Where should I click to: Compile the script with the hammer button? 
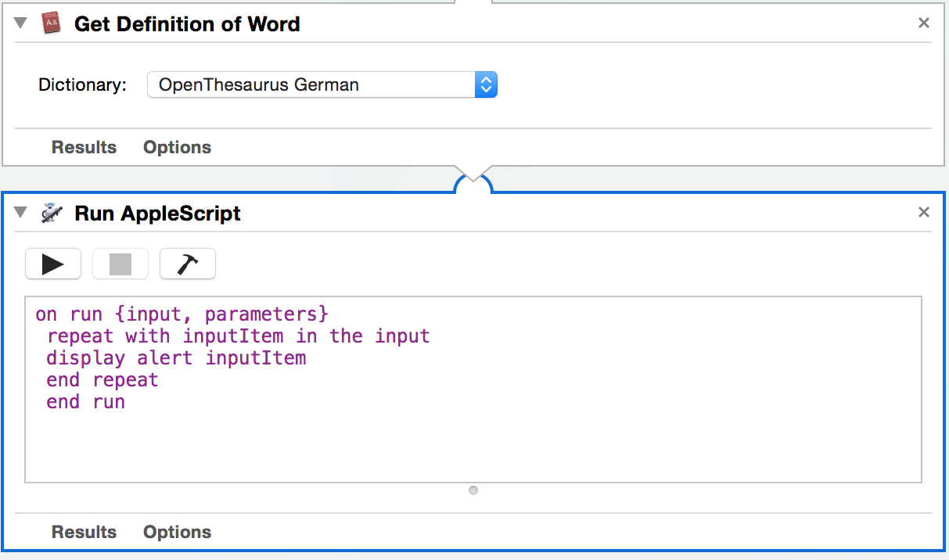(188, 264)
